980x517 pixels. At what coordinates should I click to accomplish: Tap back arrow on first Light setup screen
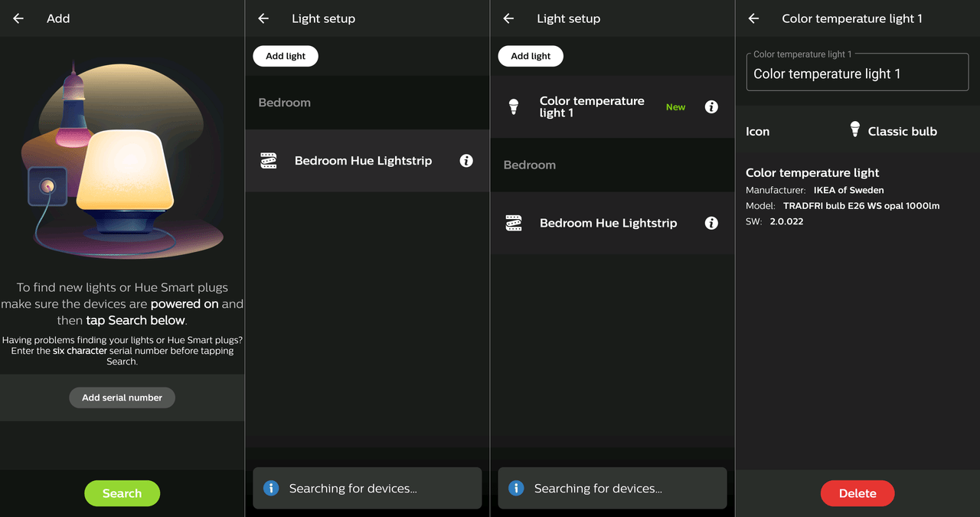click(x=263, y=18)
